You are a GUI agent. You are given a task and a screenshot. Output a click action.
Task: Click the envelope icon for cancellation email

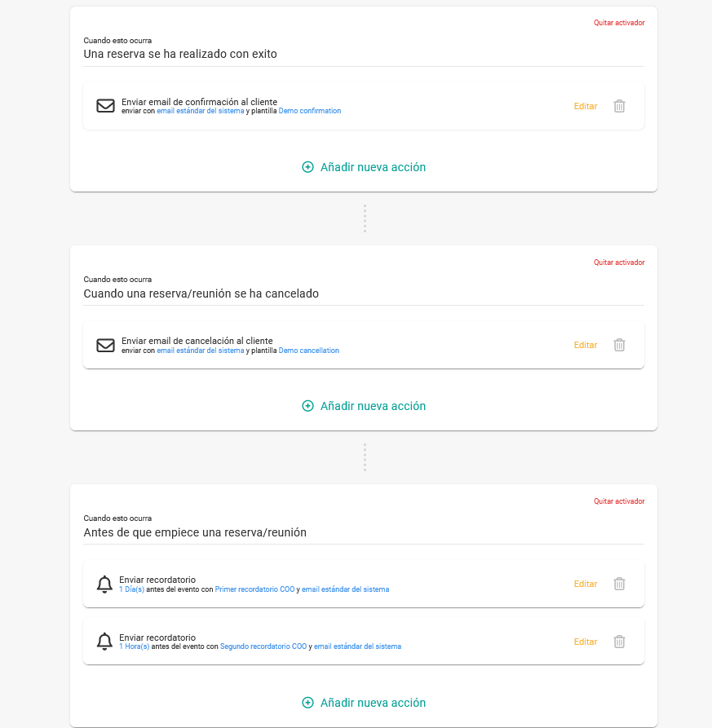(x=105, y=345)
